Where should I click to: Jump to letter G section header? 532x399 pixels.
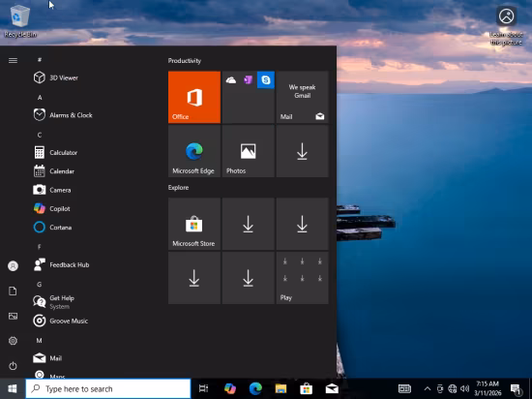click(40, 284)
